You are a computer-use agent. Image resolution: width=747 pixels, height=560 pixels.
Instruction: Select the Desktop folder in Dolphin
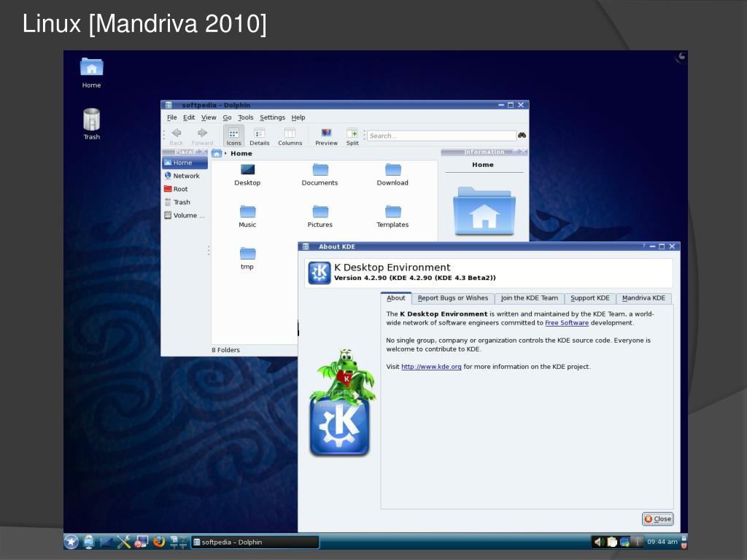pyautogui.click(x=247, y=174)
